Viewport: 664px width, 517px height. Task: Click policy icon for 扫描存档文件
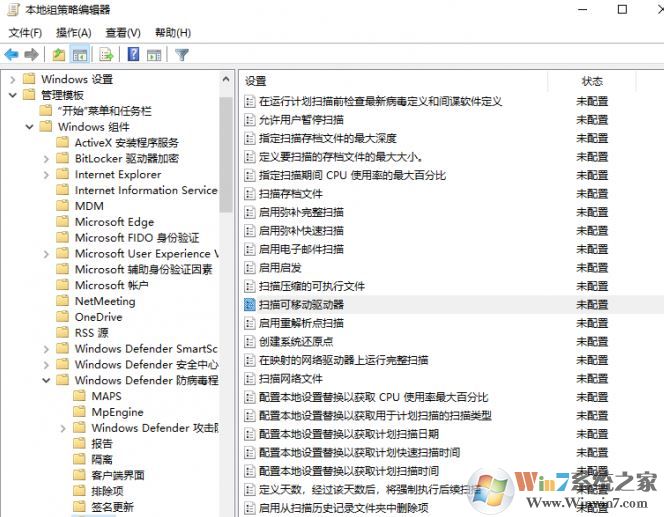point(250,194)
